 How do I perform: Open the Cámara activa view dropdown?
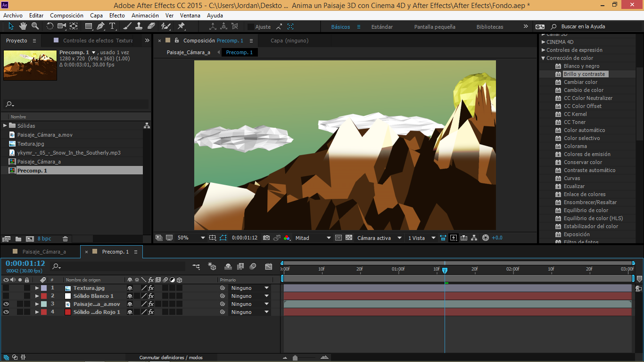point(380,238)
